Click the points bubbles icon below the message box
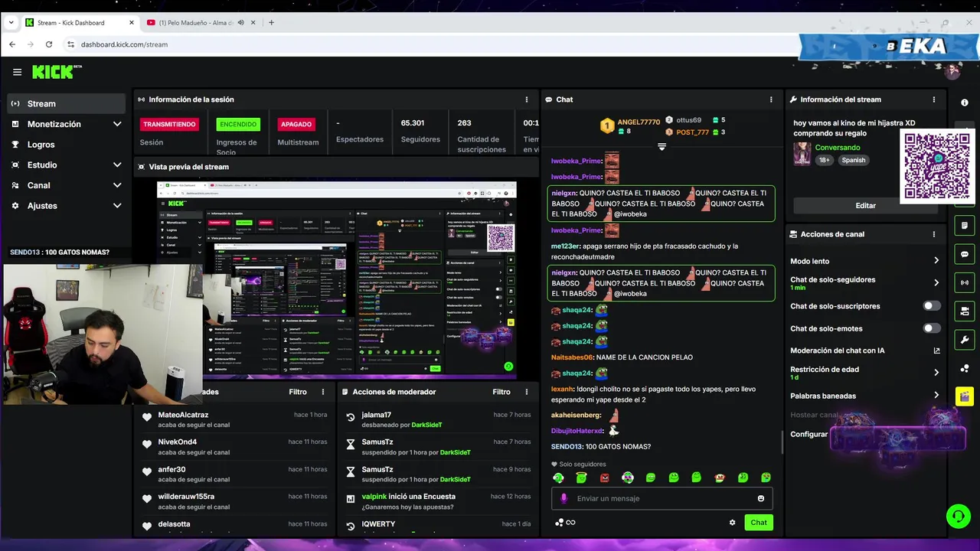 point(559,523)
